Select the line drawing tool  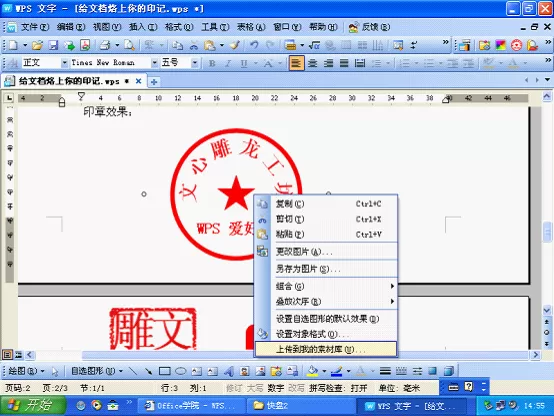[133, 371]
